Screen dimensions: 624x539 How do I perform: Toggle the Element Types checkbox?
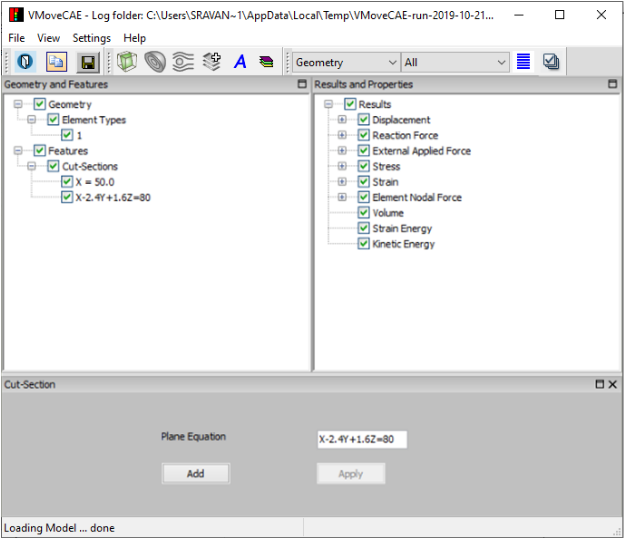[x=53, y=119]
